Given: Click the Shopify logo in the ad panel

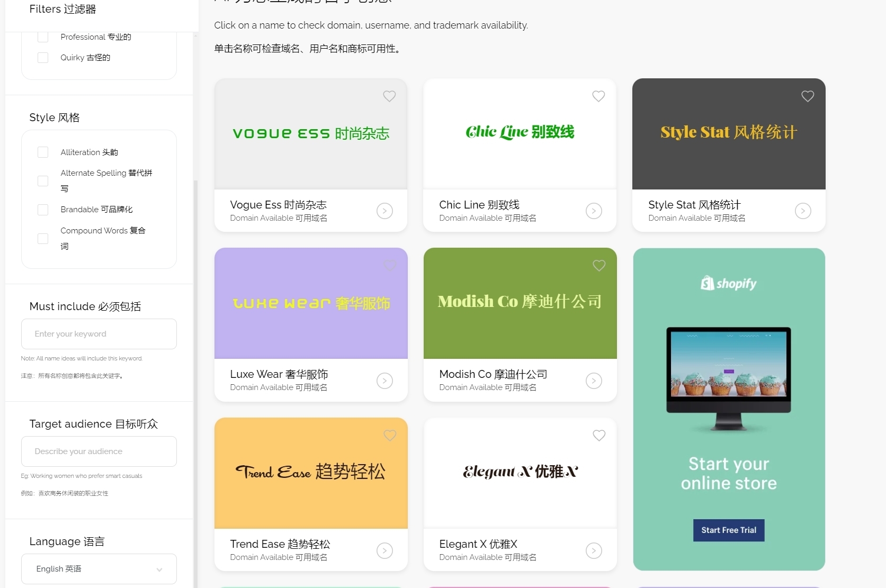Looking at the screenshot, I should tap(728, 283).
